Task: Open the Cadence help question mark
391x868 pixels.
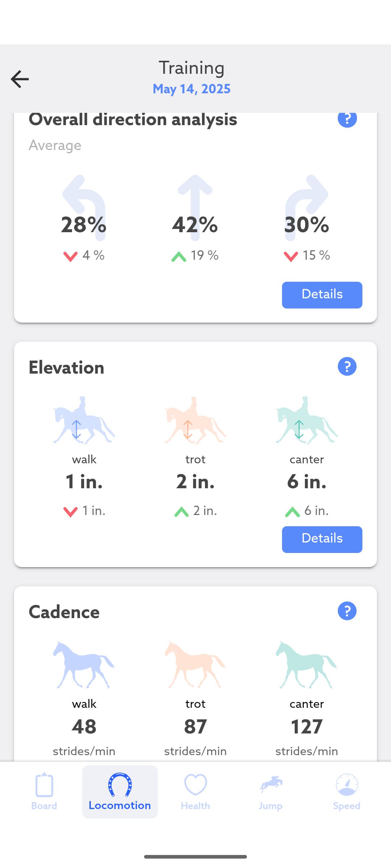Action: click(347, 611)
